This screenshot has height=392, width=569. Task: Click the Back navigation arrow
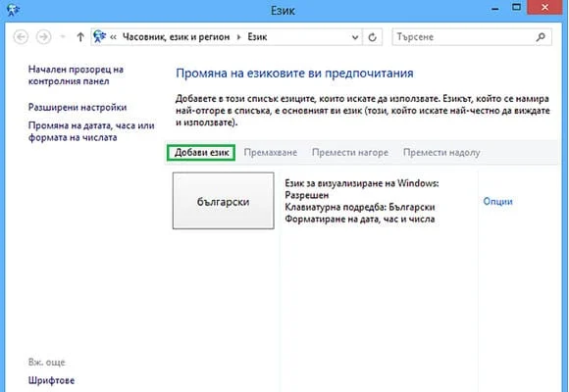(x=21, y=37)
